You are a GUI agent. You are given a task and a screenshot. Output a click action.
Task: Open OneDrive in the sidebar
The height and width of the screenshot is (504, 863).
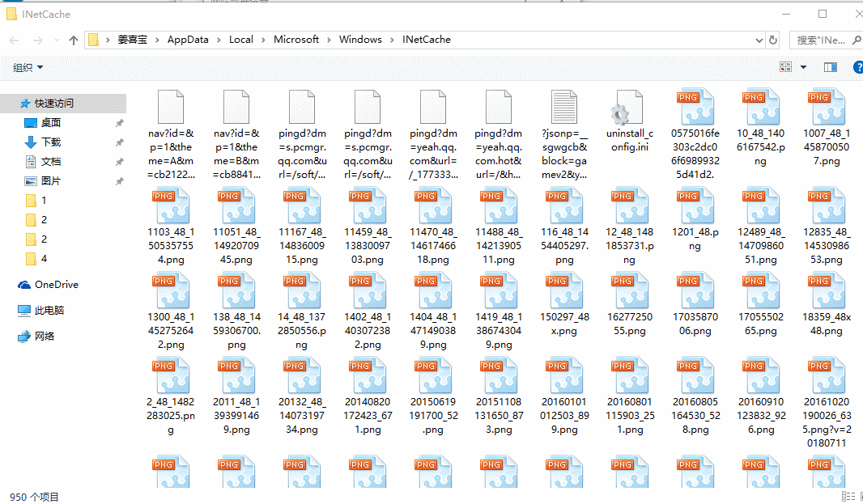click(x=56, y=285)
